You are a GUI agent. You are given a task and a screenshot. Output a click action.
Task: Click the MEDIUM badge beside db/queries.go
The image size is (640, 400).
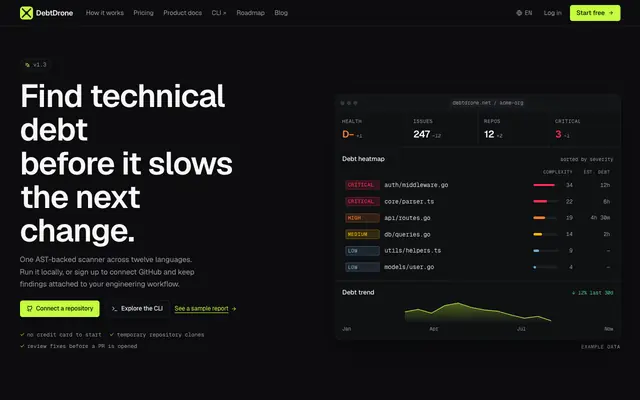click(x=362, y=234)
